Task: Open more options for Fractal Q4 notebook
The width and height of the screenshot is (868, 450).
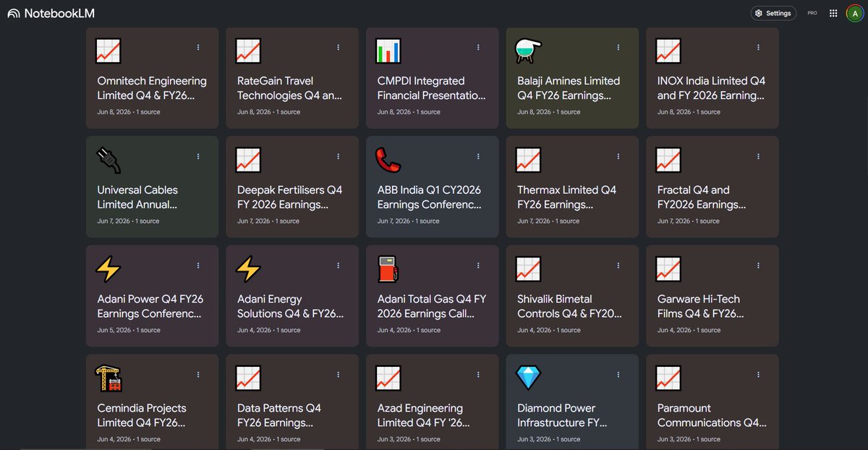Action: click(x=758, y=156)
